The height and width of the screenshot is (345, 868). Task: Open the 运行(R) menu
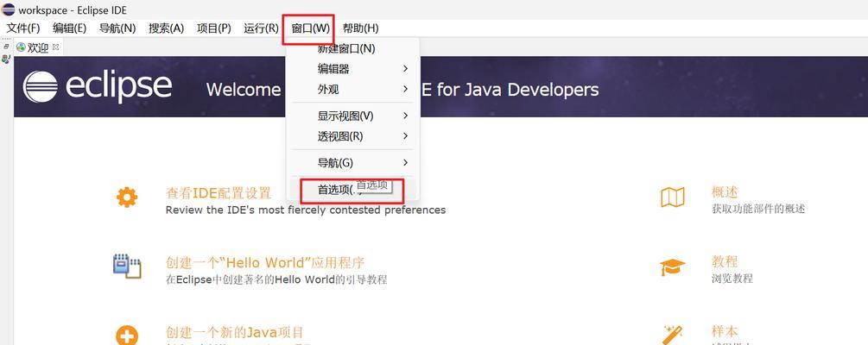click(x=261, y=28)
